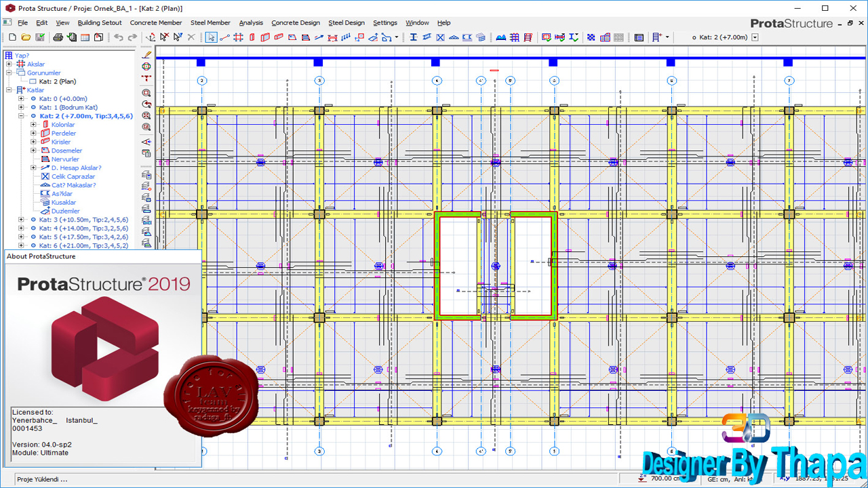Expand Kat: 1 (Bodrum Kat) node
The height and width of the screenshot is (488, 868).
(22, 107)
